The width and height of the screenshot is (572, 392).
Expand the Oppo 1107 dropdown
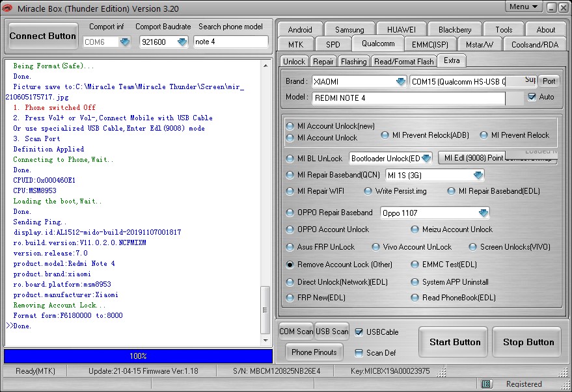click(483, 213)
